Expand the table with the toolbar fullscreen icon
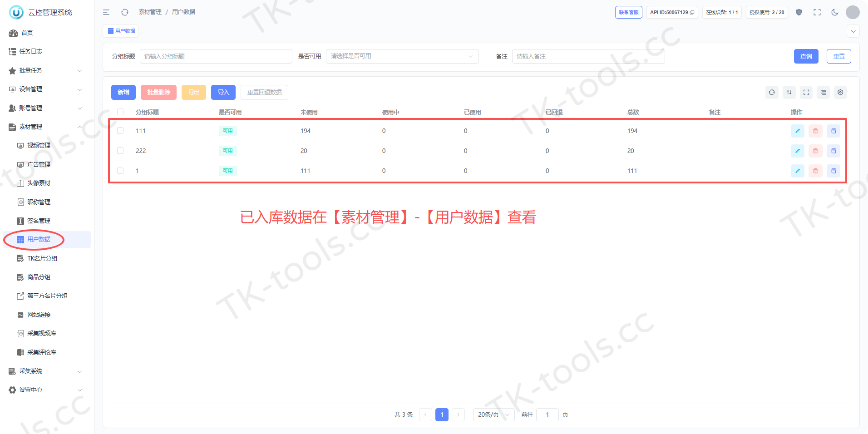Image resolution: width=868 pixels, height=434 pixels. pyautogui.click(x=806, y=92)
